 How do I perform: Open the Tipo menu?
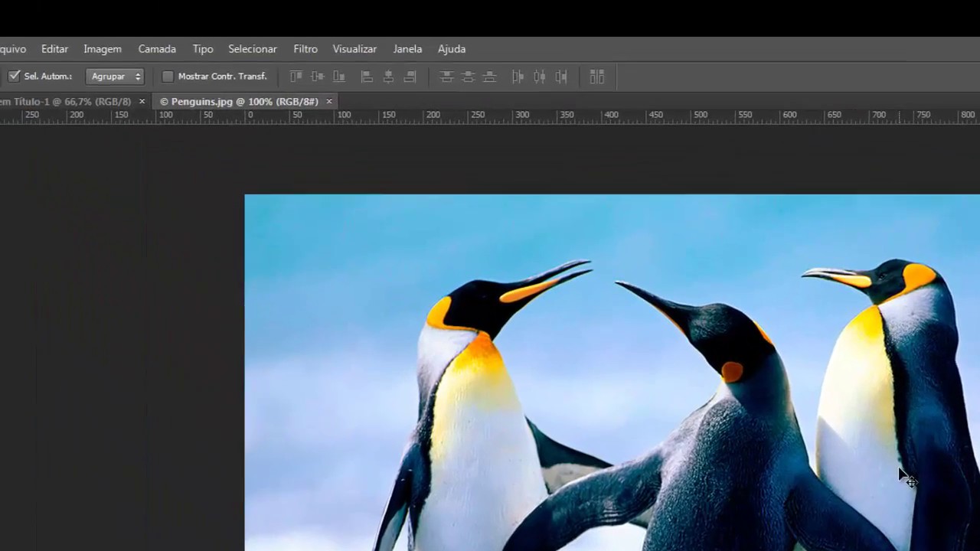[203, 49]
